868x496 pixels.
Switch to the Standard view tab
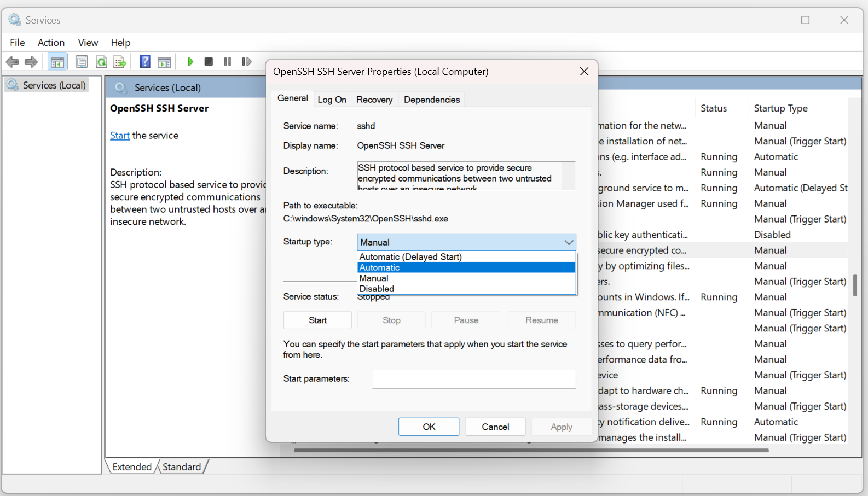[182, 467]
